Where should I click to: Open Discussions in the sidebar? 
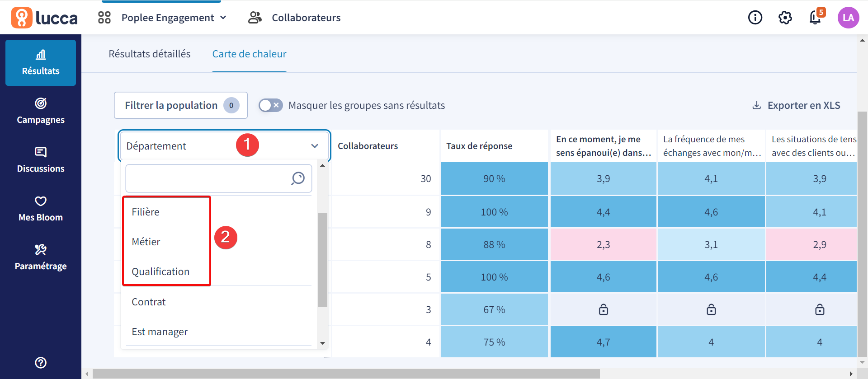point(41,160)
